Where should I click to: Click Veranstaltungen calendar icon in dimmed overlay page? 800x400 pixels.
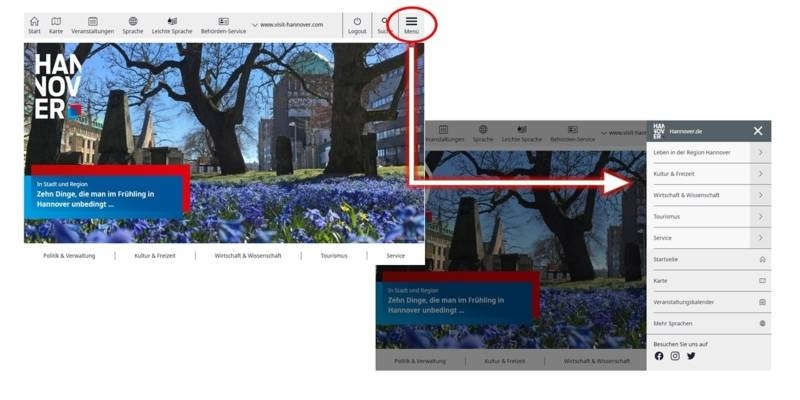443,130
